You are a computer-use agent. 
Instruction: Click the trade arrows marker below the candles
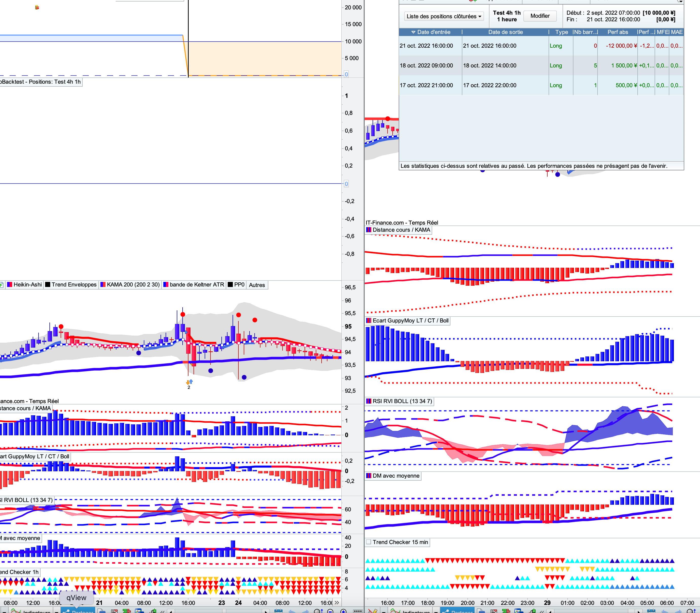[x=189, y=382]
